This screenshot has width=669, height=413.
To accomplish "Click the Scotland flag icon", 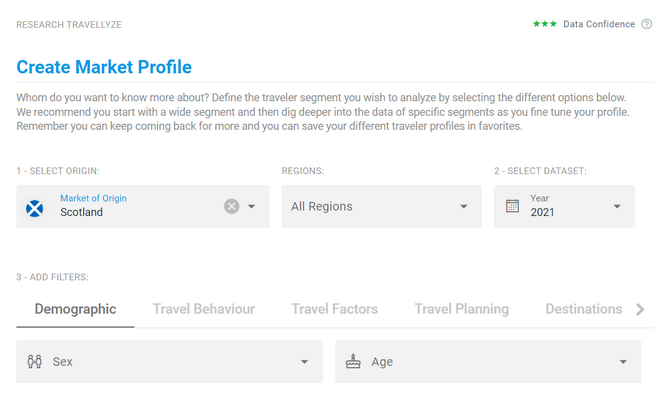I will (35, 208).
